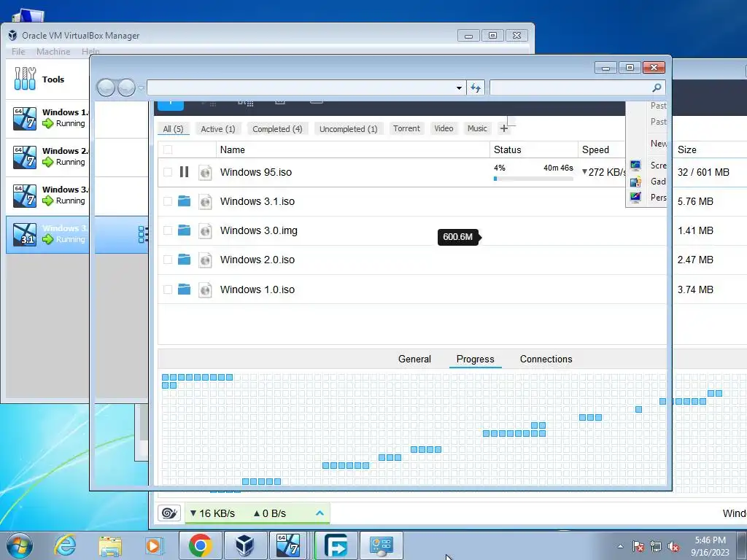Click the muted volume tray icon
The height and width of the screenshot is (560, 747).
click(x=673, y=546)
